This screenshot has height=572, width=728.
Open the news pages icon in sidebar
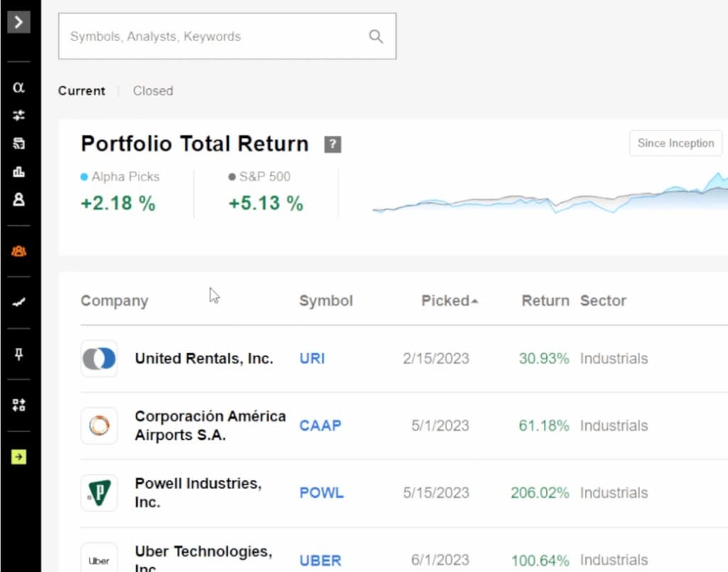click(18, 144)
